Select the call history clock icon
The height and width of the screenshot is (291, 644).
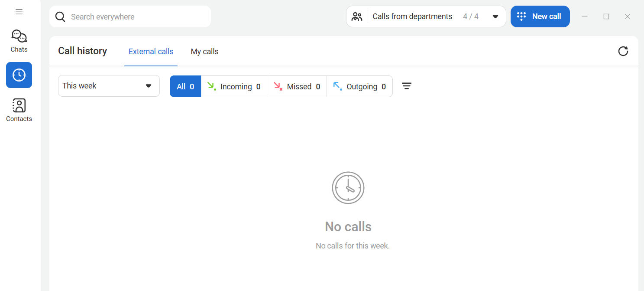coord(19,75)
